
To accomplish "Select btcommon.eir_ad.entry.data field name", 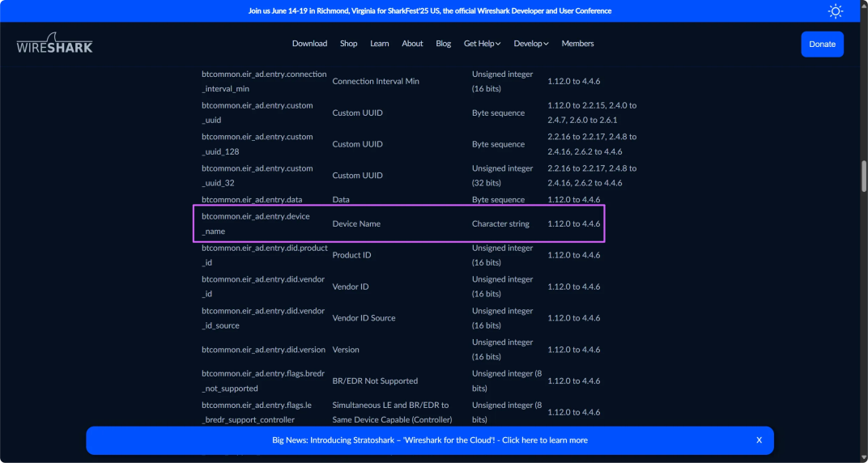I will click(x=252, y=199).
